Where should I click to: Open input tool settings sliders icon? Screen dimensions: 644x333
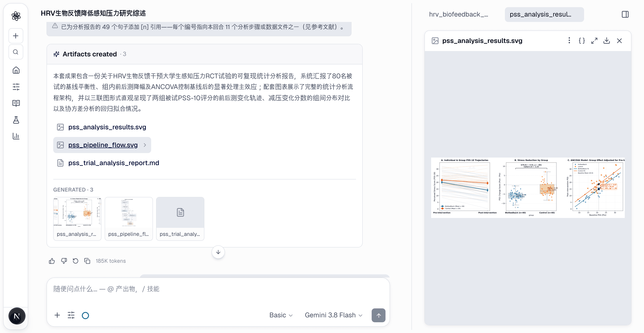[x=71, y=315]
